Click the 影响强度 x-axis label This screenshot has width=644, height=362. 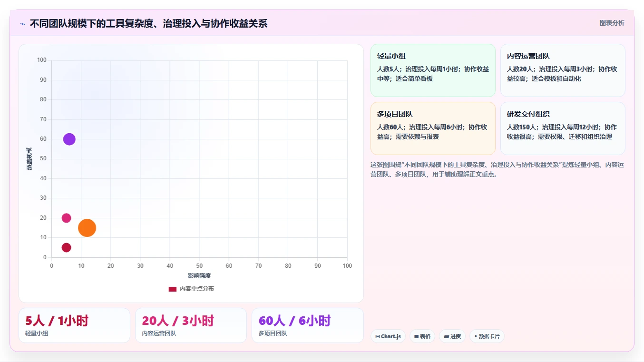[x=199, y=276]
